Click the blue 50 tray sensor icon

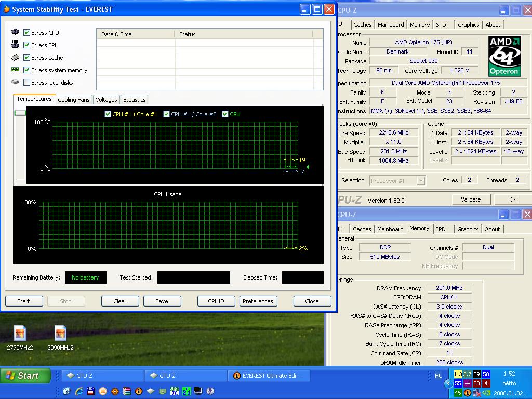click(x=486, y=374)
